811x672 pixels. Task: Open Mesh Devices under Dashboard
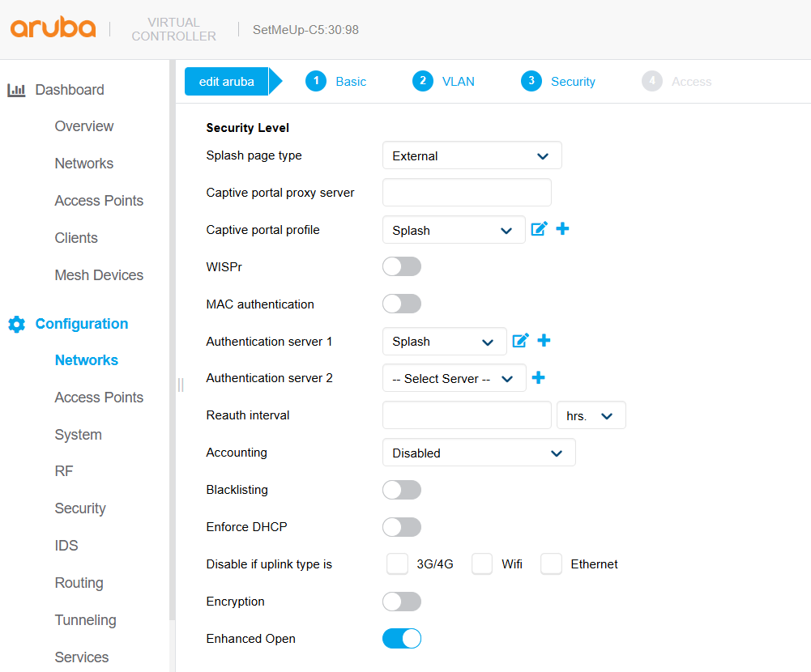pos(99,275)
